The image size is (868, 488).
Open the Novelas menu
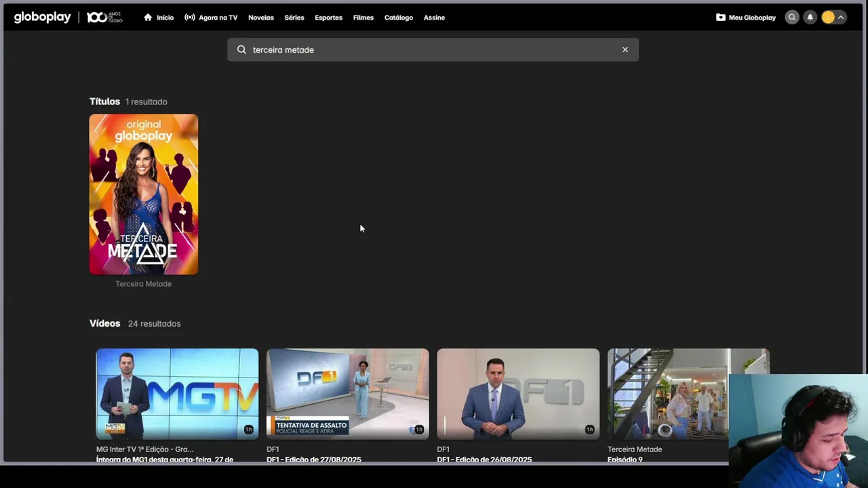(261, 18)
